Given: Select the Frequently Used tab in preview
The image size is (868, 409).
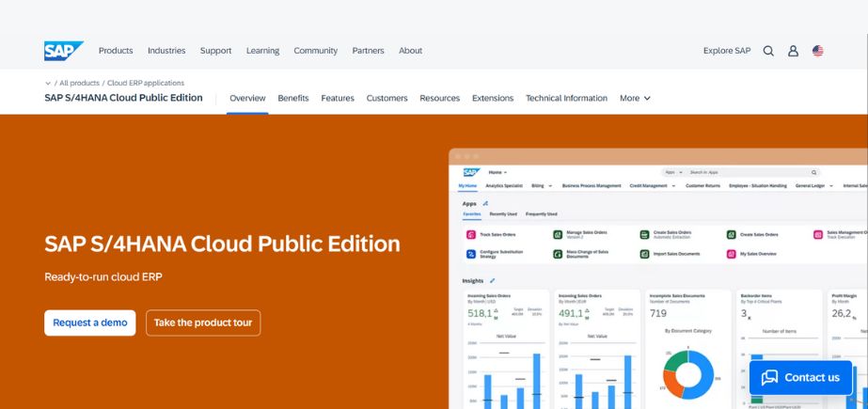Looking at the screenshot, I should tap(542, 214).
